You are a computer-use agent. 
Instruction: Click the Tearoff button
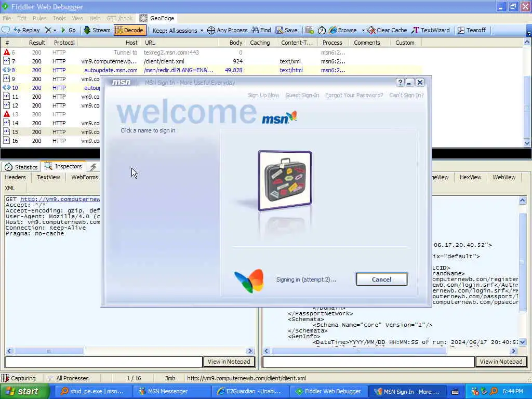pos(472,30)
